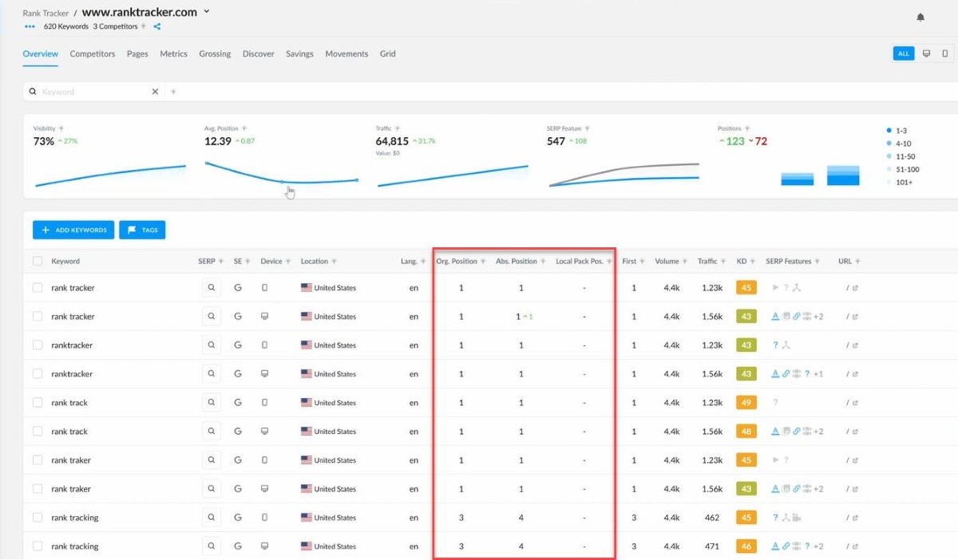
Task: Select the ALL devices button
Action: point(904,53)
